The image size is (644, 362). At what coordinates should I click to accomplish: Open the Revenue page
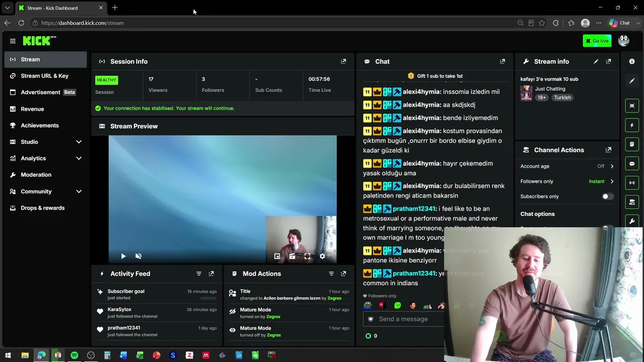45,109
